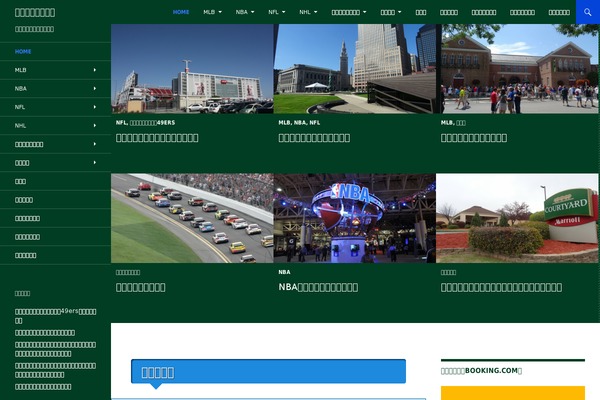Click the 49ERS tag under the stadium image
600x400 pixels.
[152, 122]
